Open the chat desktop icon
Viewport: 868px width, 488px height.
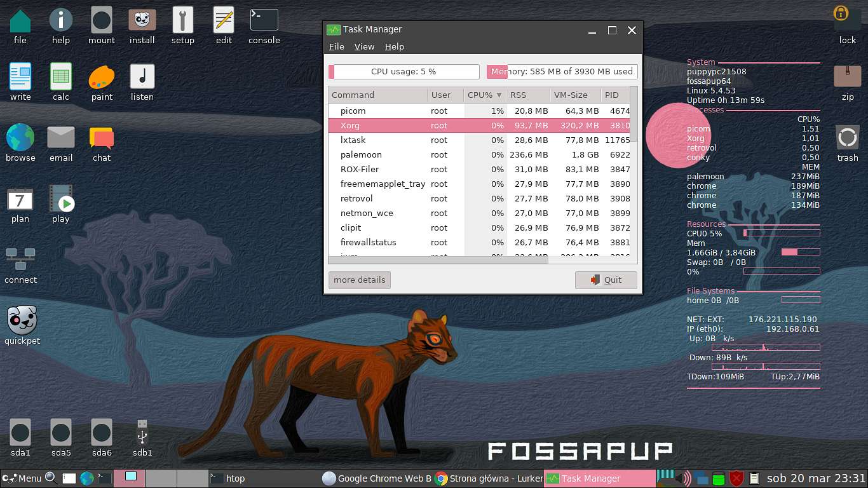tap(102, 137)
